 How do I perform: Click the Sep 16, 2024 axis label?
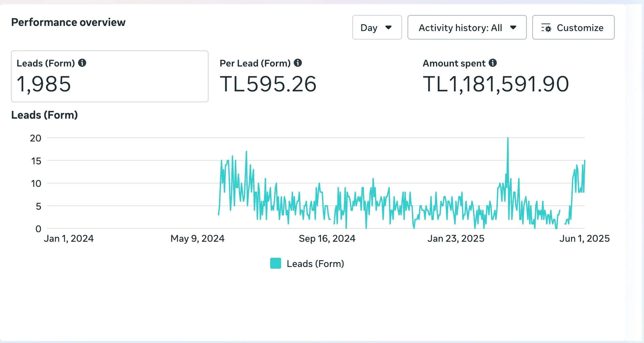tap(327, 238)
